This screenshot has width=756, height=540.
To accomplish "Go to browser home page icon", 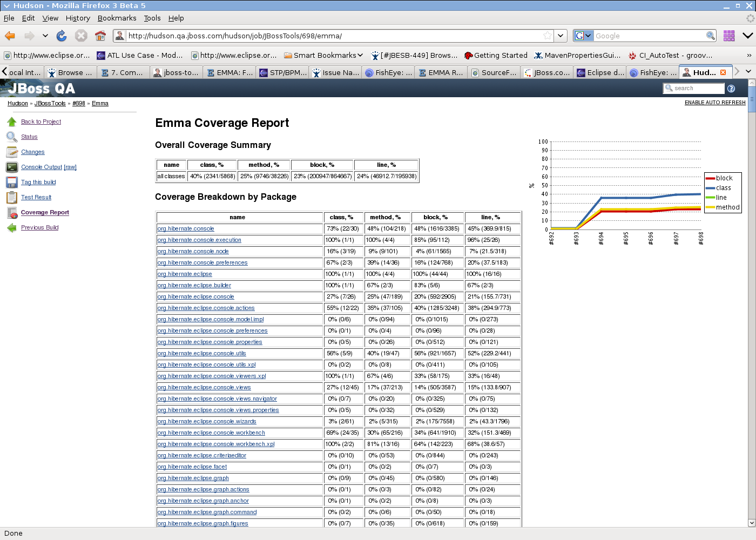I will coord(100,36).
